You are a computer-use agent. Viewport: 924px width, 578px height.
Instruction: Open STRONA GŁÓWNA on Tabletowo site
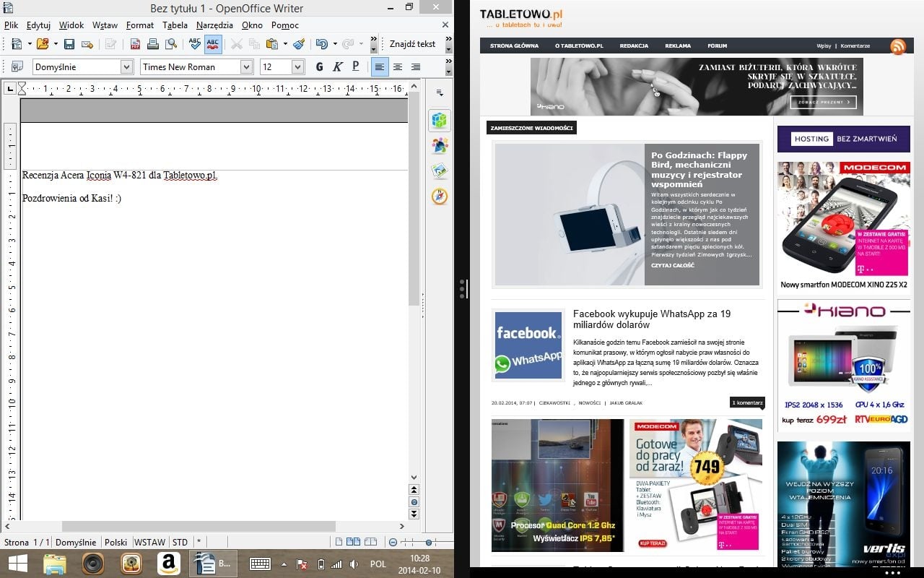(514, 46)
